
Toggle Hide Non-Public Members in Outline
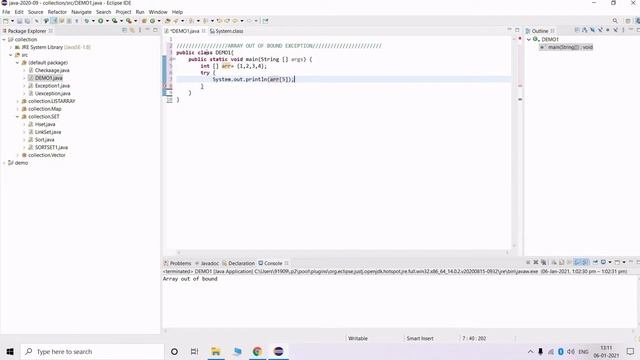[608, 30]
